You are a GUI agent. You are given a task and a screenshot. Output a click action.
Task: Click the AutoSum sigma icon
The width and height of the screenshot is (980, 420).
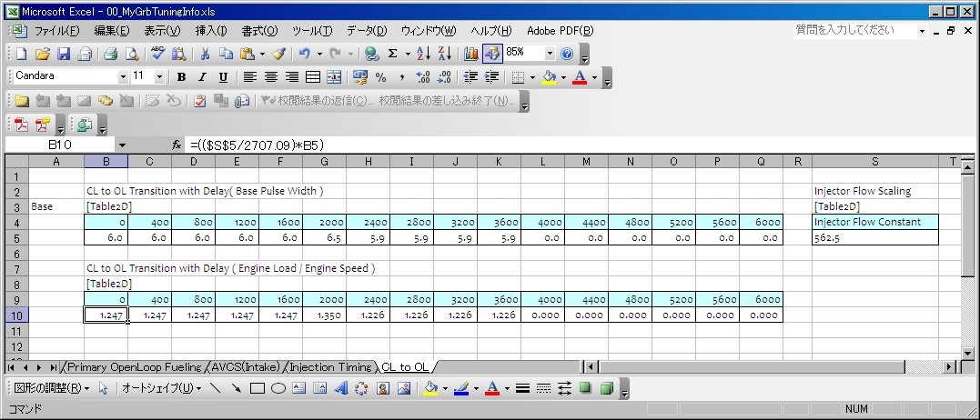tap(392, 54)
